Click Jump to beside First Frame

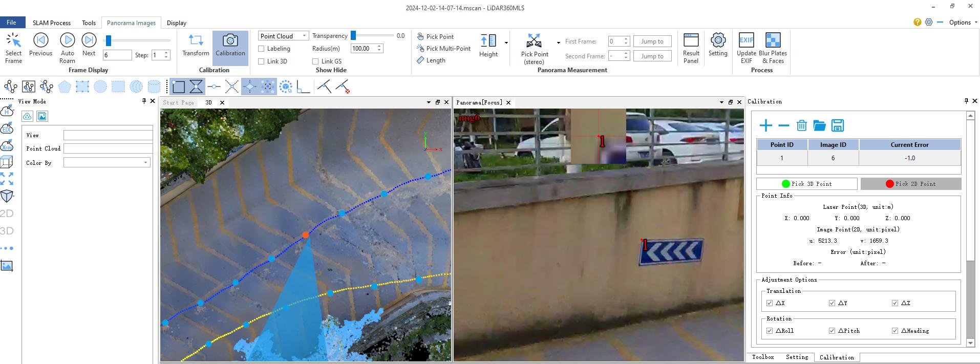click(652, 41)
